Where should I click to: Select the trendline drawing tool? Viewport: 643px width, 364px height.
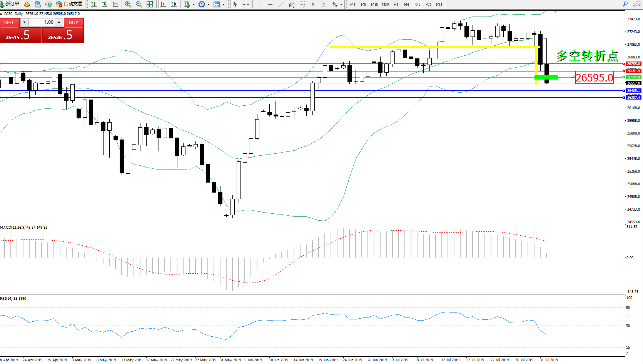point(281,4)
